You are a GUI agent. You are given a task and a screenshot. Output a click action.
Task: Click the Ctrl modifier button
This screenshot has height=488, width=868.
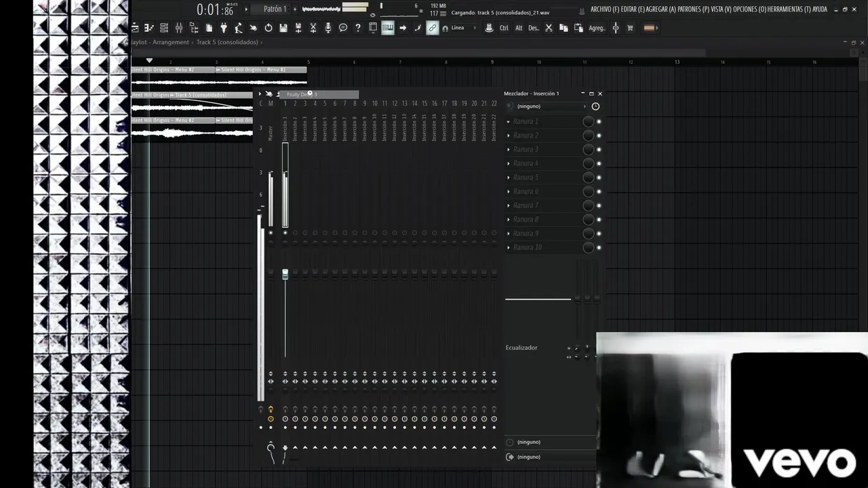click(x=504, y=28)
